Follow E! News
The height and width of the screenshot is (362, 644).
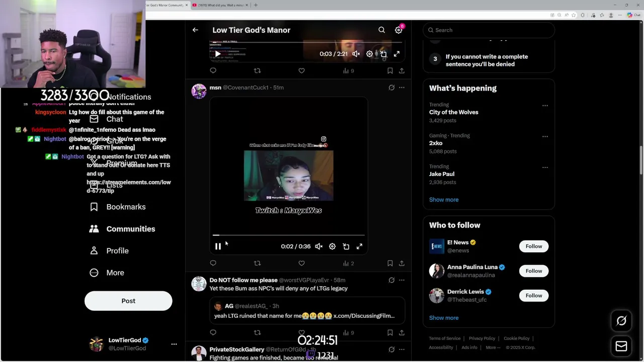tap(534, 246)
